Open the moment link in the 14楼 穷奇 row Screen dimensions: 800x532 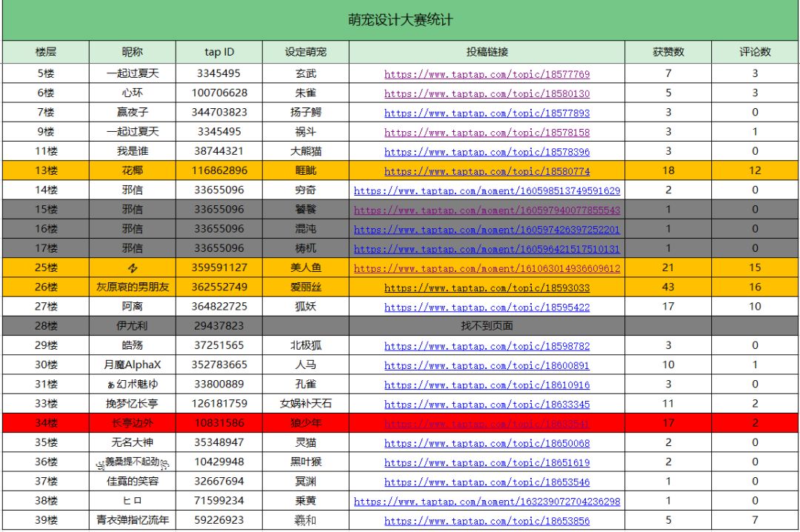(487, 190)
